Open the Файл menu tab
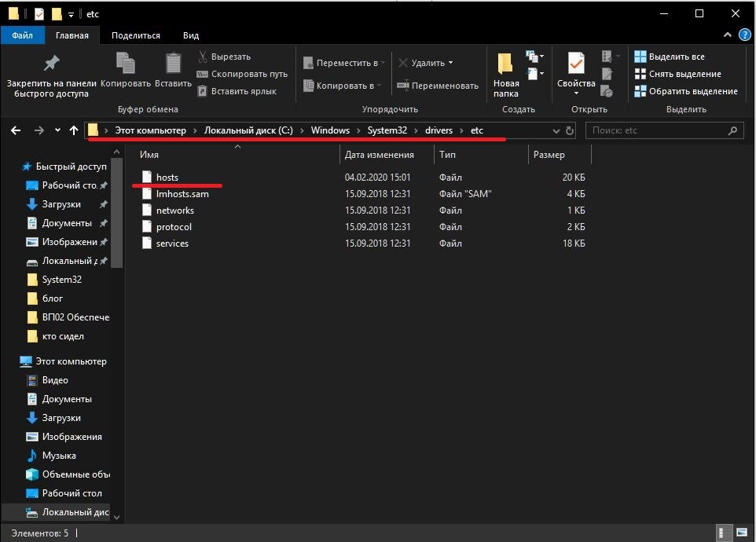 [22, 35]
